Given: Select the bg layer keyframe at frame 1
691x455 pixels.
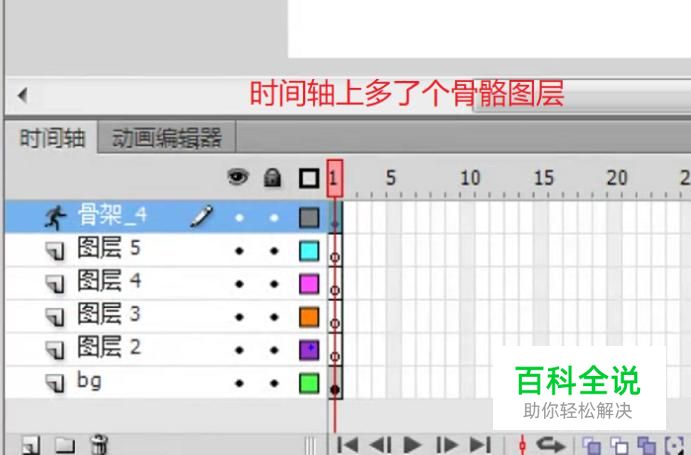Looking at the screenshot, I should (x=335, y=383).
